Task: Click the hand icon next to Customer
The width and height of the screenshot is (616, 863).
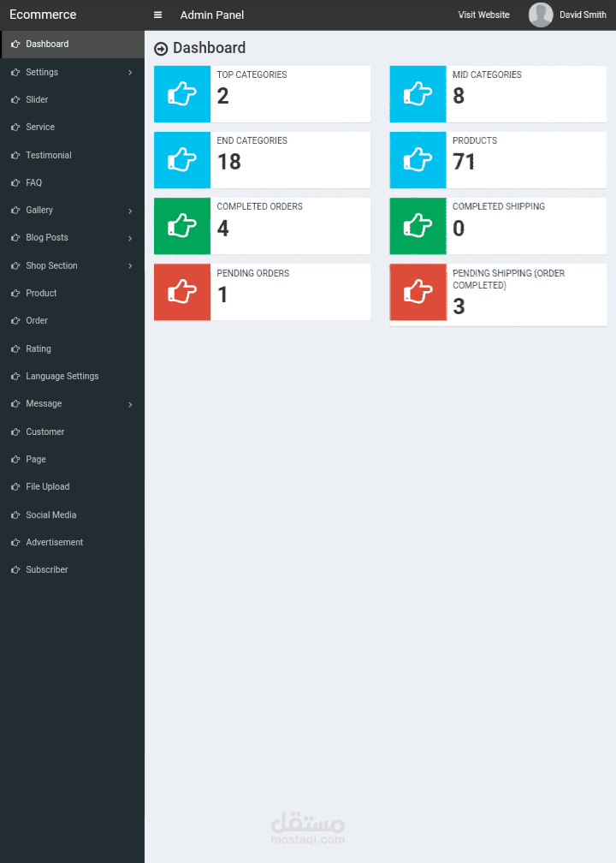Action: point(15,432)
